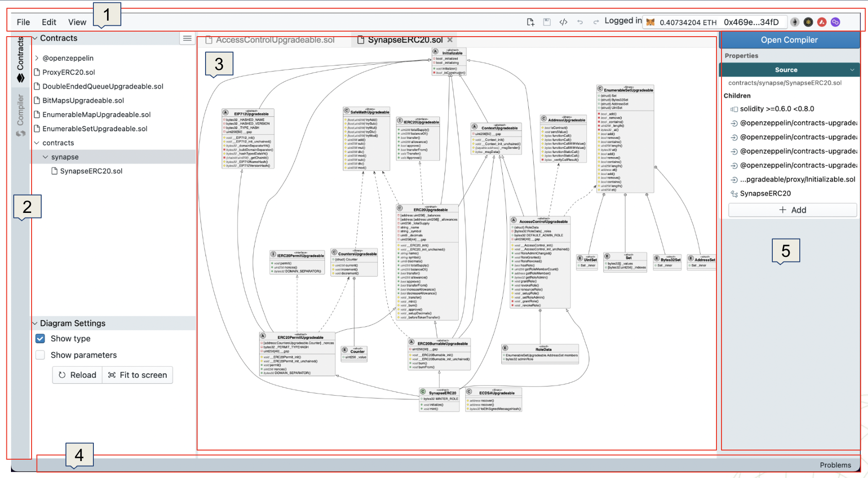Click the Fit to screen button

pyautogui.click(x=137, y=375)
